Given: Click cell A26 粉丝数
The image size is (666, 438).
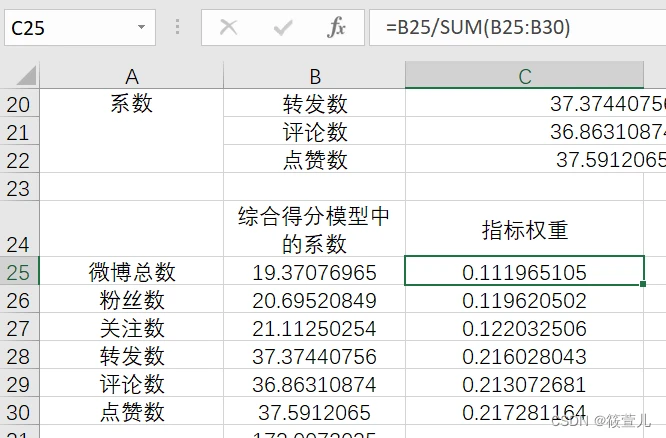Looking at the screenshot, I should coord(132,299).
